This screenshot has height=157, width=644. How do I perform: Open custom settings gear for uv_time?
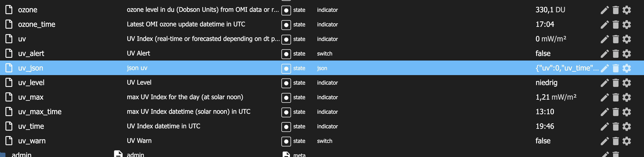tap(626, 127)
